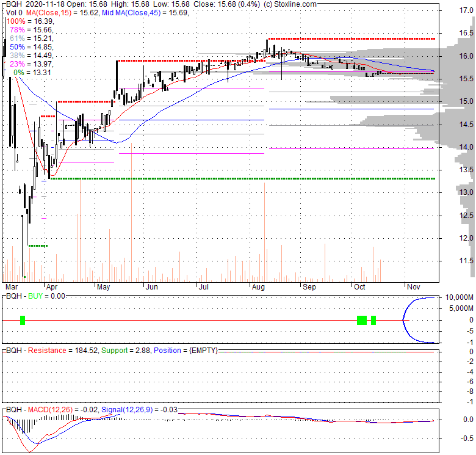Click the tall volume spike bar in late May
Screen dimensions: 476x455
(x=131, y=213)
